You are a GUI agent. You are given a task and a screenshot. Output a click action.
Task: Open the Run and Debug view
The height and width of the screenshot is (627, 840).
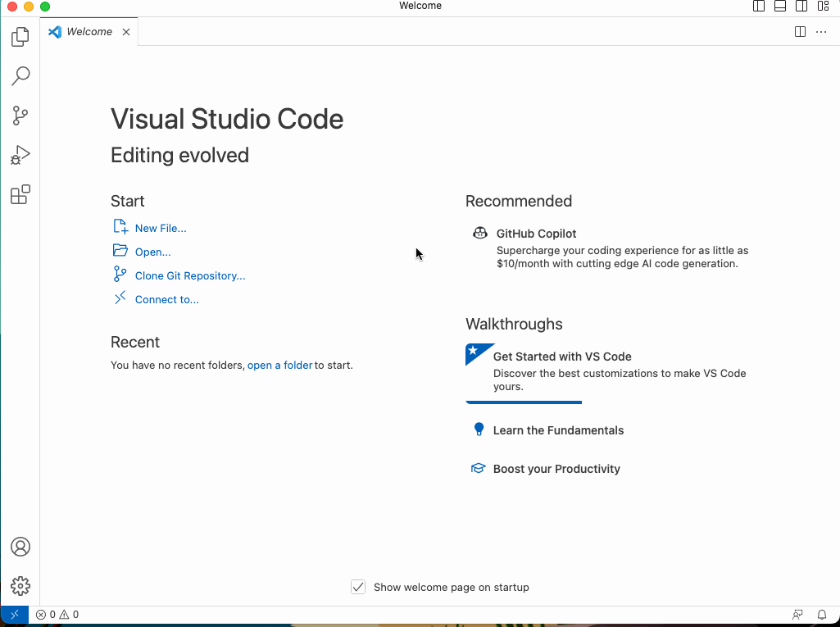20,155
